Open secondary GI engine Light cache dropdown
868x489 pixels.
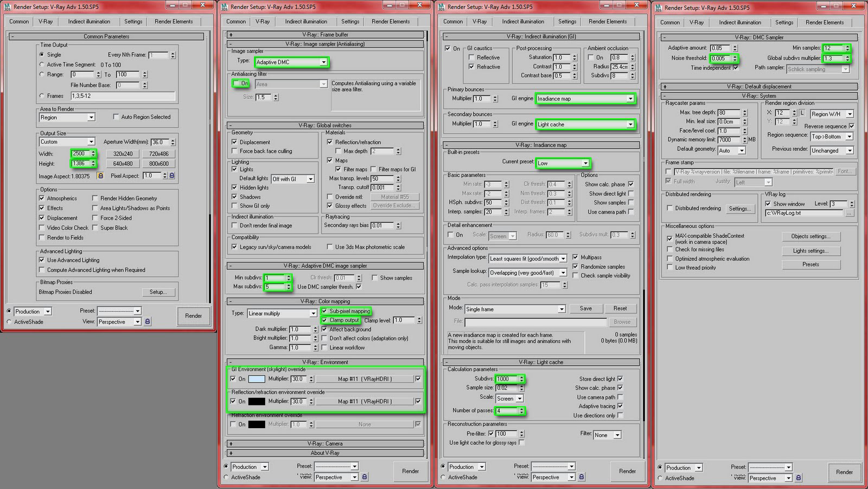point(585,124)
